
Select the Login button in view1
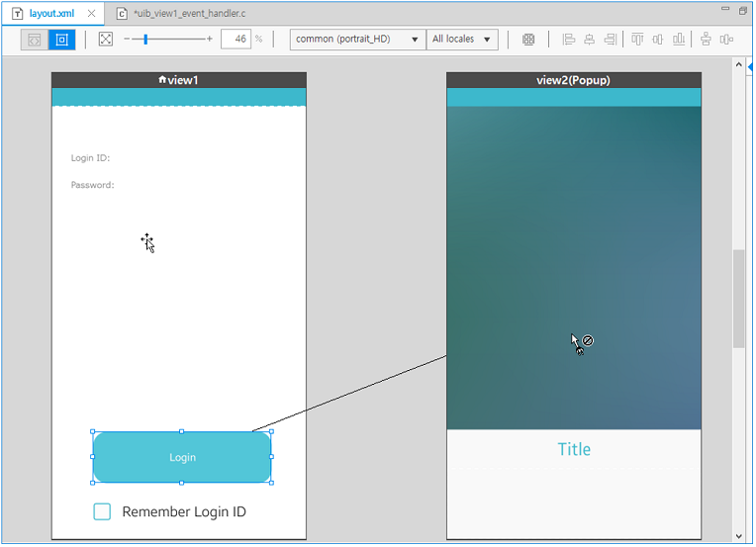coord(182,457)
